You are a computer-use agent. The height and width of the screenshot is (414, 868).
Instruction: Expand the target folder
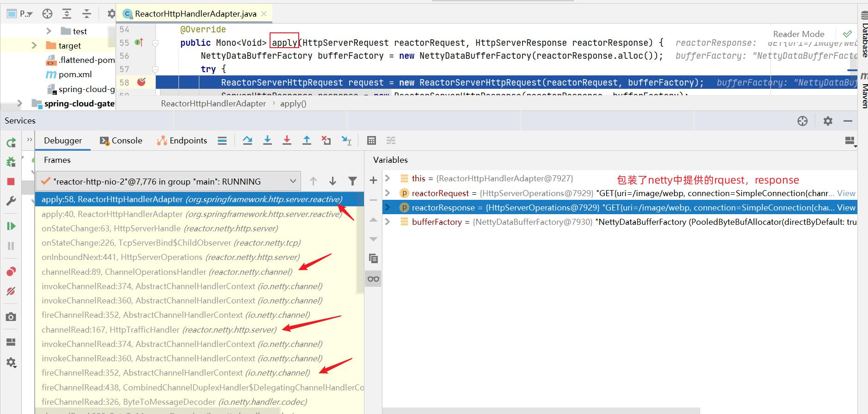click(x=34, y=45)
